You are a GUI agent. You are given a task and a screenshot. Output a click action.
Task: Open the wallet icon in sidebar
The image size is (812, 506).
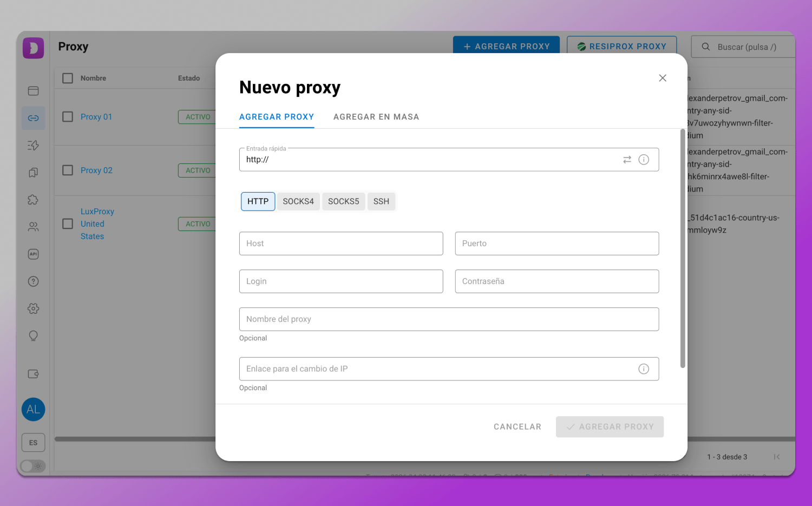point(33,374)
